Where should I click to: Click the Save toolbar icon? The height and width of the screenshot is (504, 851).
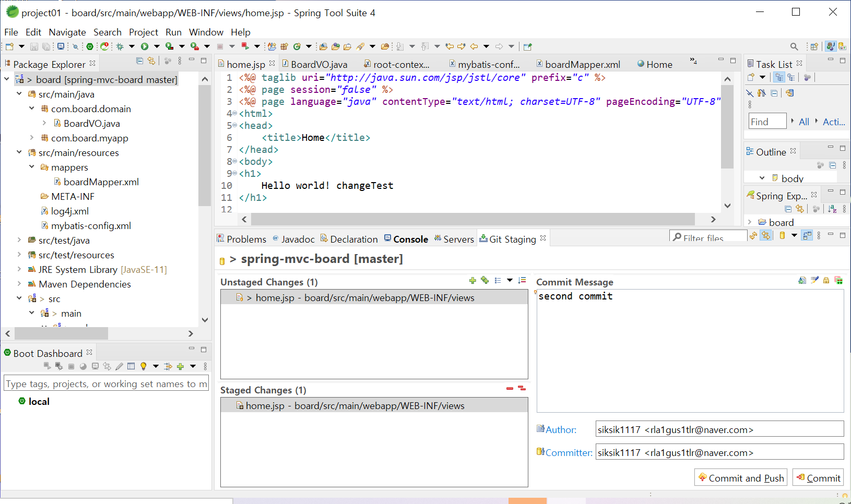34,46
